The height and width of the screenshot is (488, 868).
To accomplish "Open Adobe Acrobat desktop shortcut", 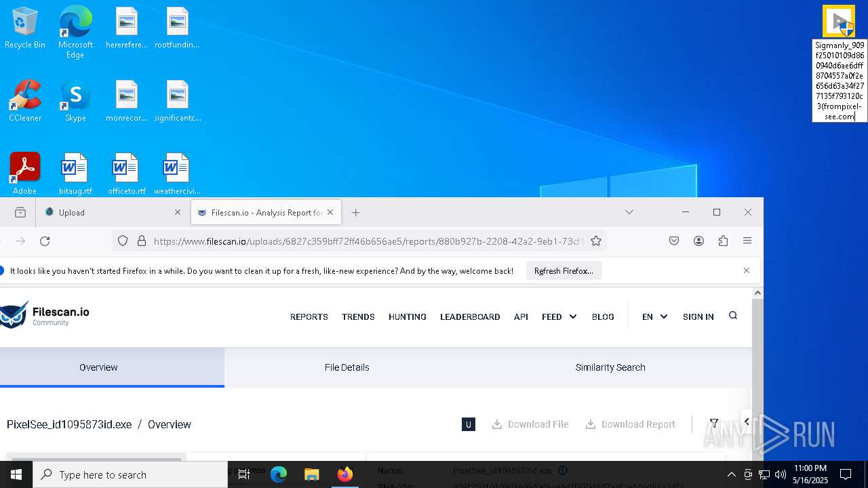I will tap(25, 174).
